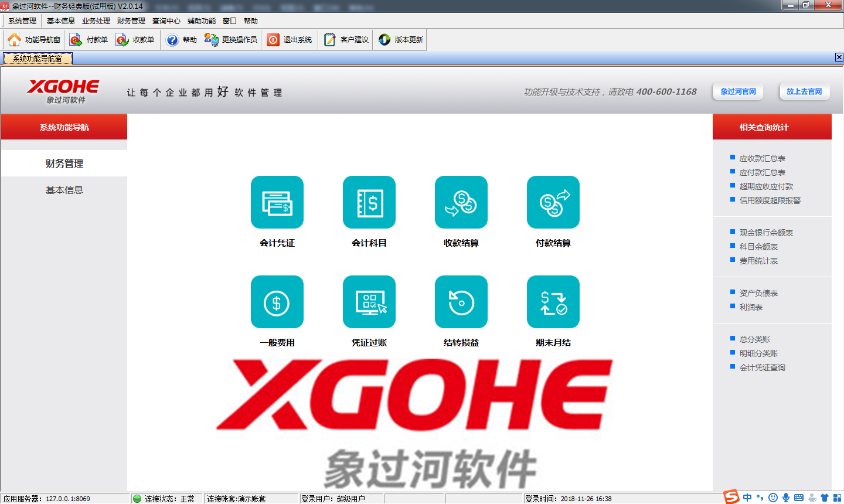This screenshot has width=844, height=504.
Task: Click the Sogou input method S icon
Action: pyautogui.click(x=731, y=497)
